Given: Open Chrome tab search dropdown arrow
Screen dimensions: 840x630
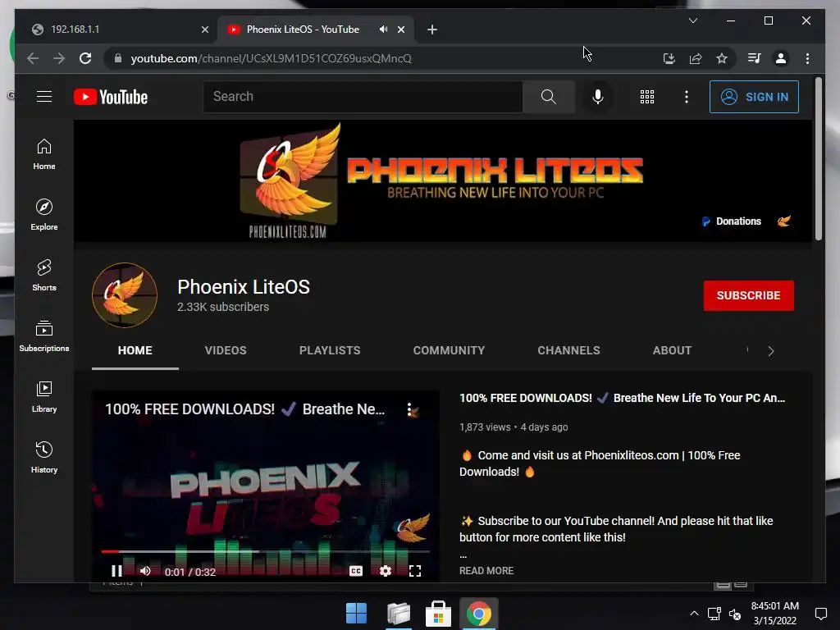Looking at the screenshot, I should point(692,21).
